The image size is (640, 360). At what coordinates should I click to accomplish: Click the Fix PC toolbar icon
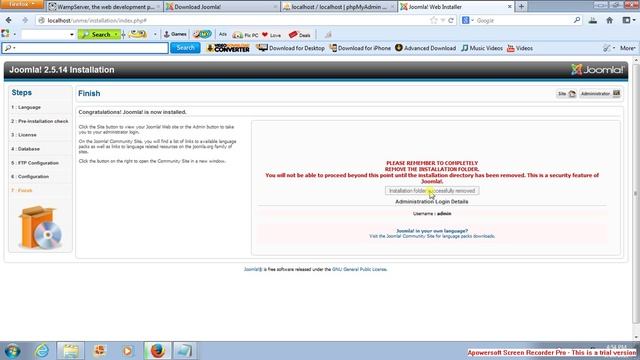tap(245, 35)
